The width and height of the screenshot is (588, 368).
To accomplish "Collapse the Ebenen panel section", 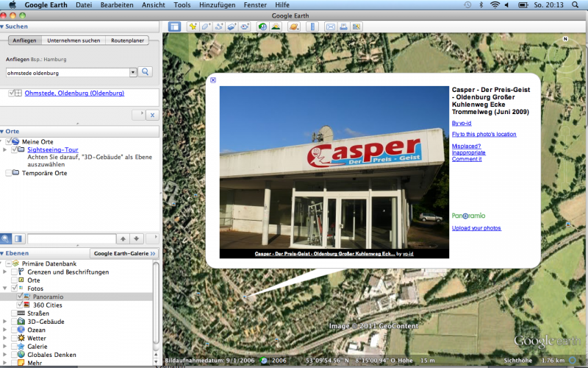I will (3, 253).
